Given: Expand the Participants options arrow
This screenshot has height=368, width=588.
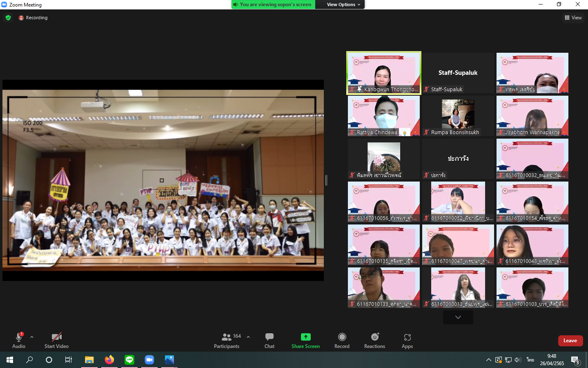Looking at the screenshot, I should click(248, 337).
